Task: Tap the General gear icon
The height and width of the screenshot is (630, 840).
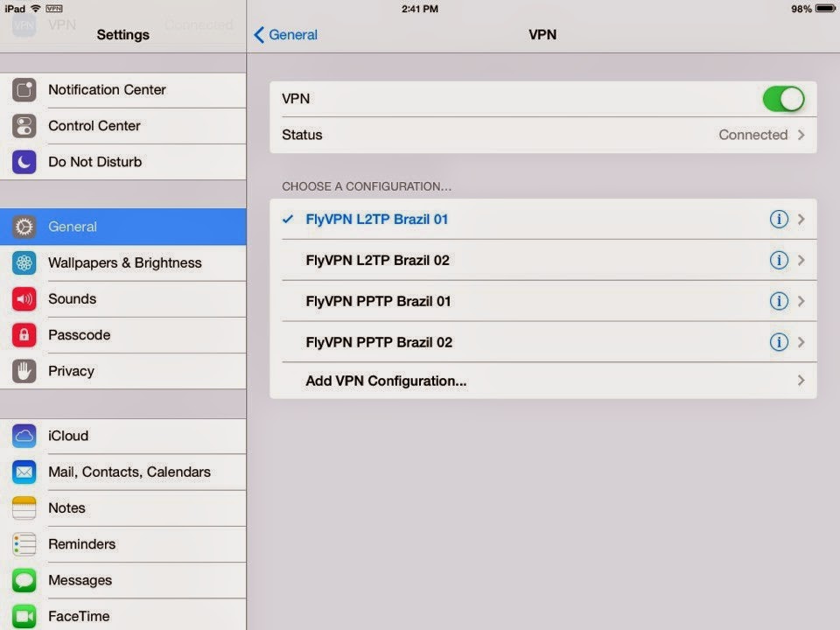Action: pyautogui.click(x=24, y=227)
